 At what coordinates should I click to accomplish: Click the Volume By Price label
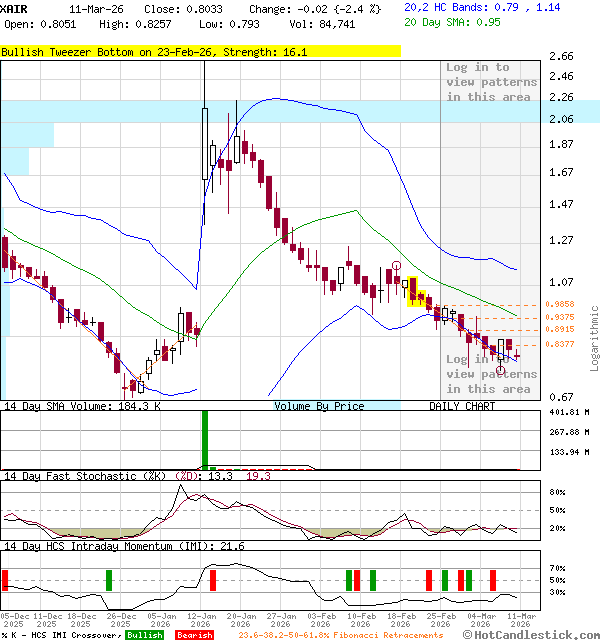319,406
